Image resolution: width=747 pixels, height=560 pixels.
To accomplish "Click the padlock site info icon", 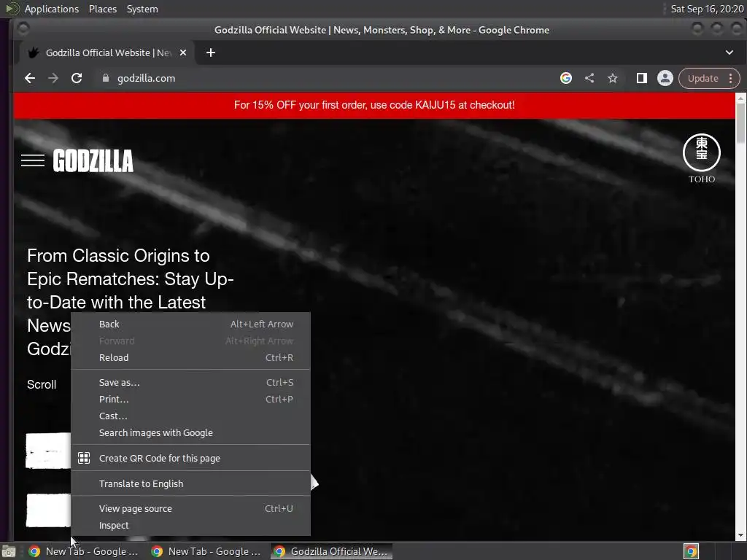I will click(106, 78).
